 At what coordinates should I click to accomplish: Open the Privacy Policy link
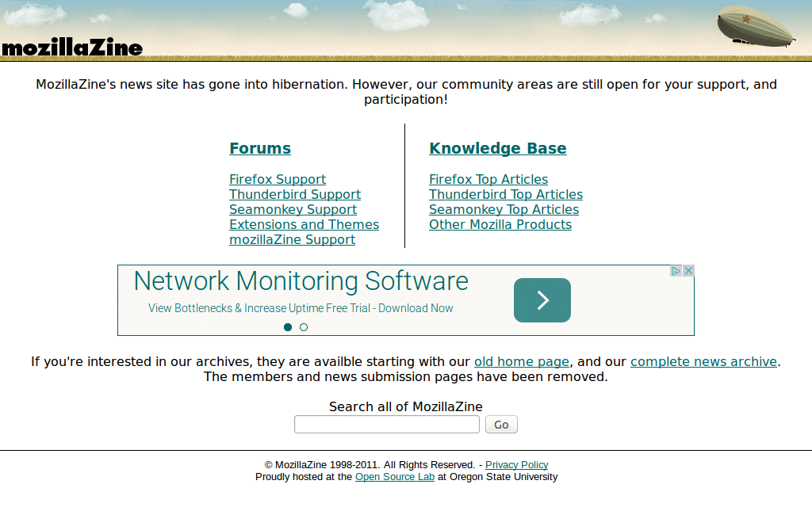[516, 465]
